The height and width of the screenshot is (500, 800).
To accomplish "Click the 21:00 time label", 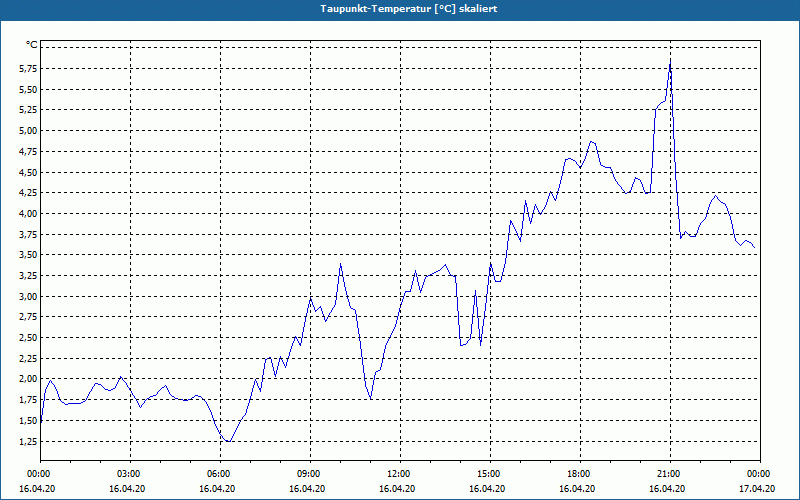I will pos(670,474).
